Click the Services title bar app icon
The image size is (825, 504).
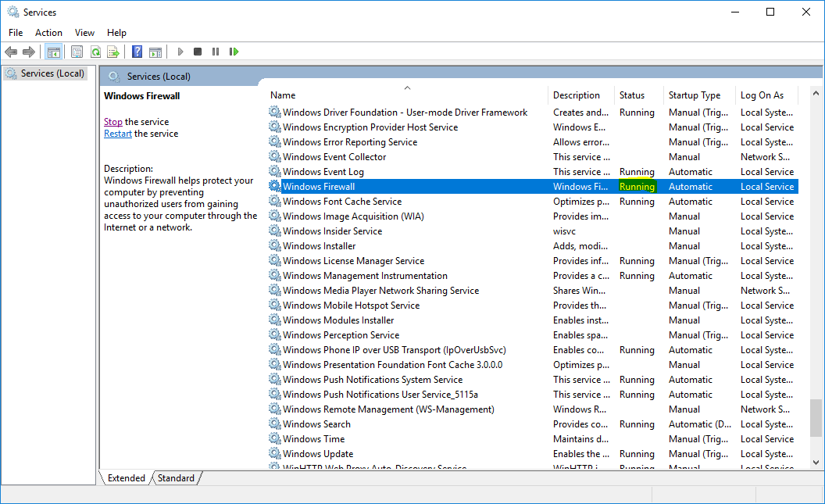coord(12,12)
